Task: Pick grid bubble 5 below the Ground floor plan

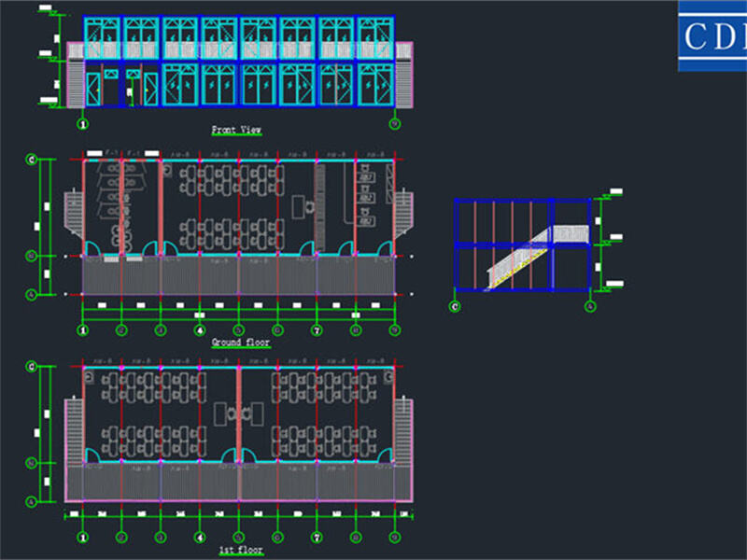Action: [x=238, y=329]
